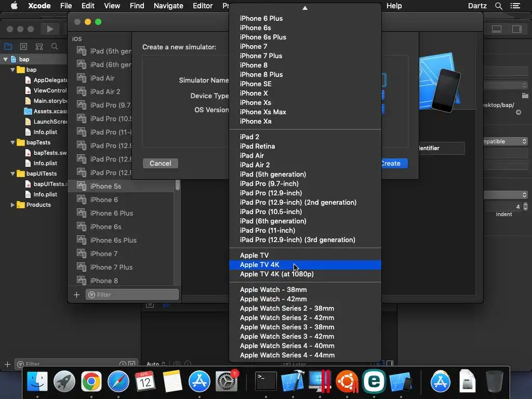Click the simulators list Filter field
The image size is (532, 399).
[132, 295]
